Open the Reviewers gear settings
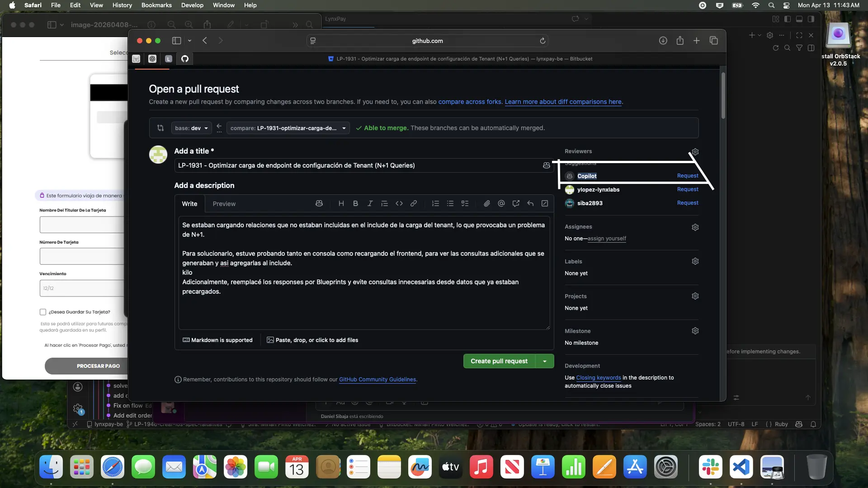Image resolution: width=868 pixels, height=488 pixels. (x=695, y=152)
